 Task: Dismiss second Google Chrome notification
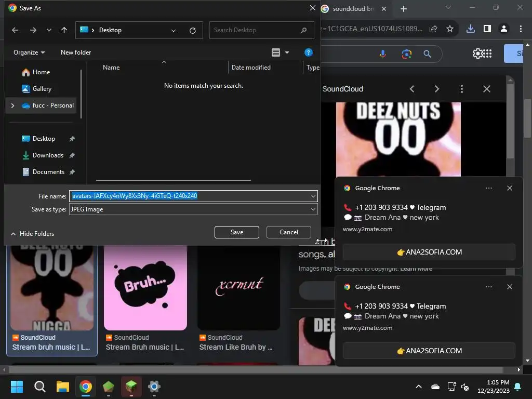[510, 287]
